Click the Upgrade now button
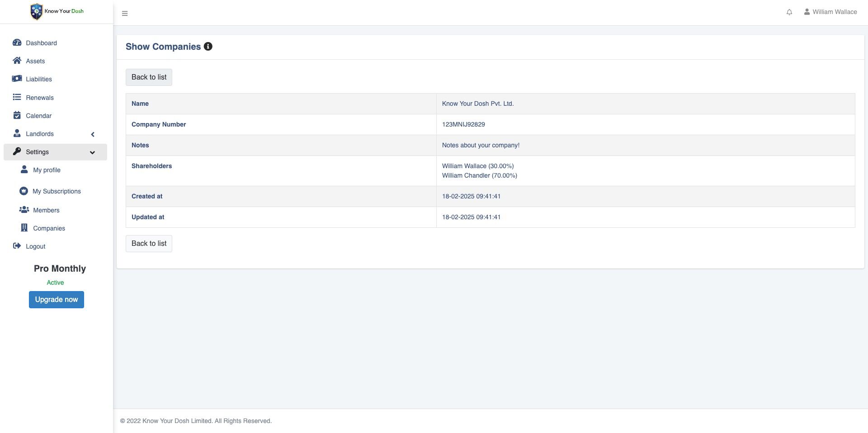The height and width of the screenshot is (433, 868). (x=57, y=300)
